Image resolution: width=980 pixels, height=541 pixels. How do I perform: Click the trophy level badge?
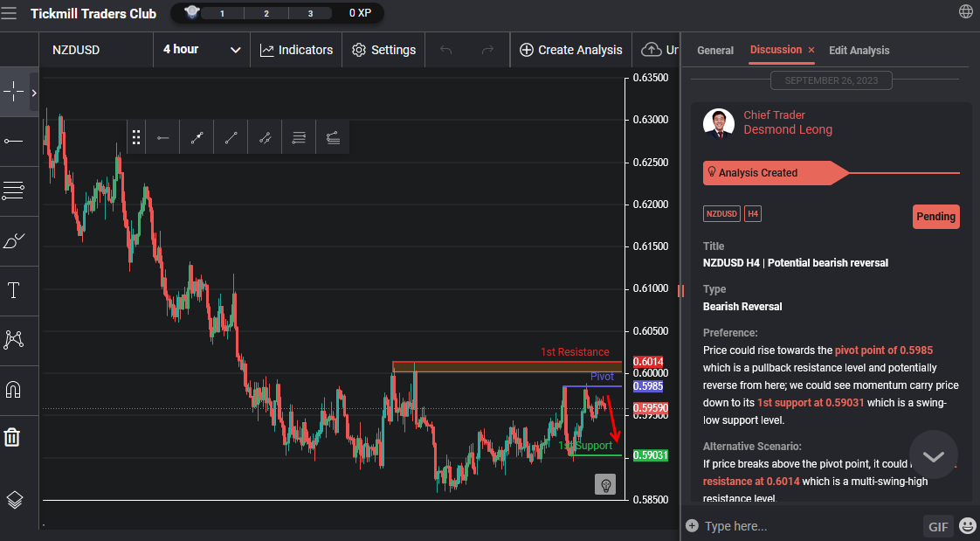click(x=192, y=12)
